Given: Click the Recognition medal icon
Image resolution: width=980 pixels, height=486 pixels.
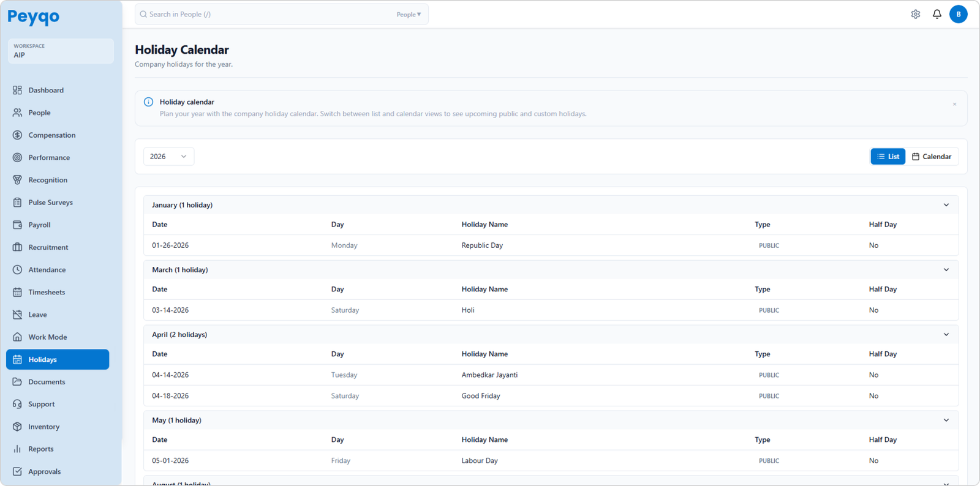Looking at the screenshot, I should (17, 180).
